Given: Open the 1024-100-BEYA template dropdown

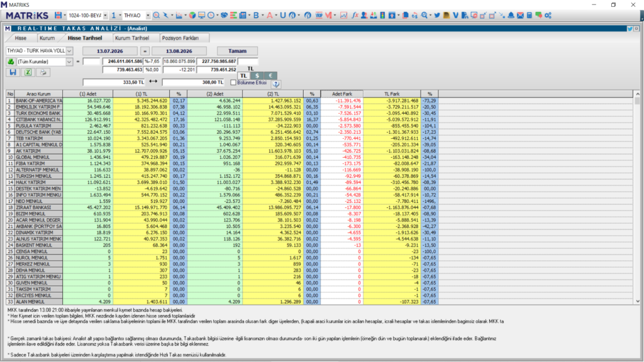Looking at the screenshot, I should (105, 16).
